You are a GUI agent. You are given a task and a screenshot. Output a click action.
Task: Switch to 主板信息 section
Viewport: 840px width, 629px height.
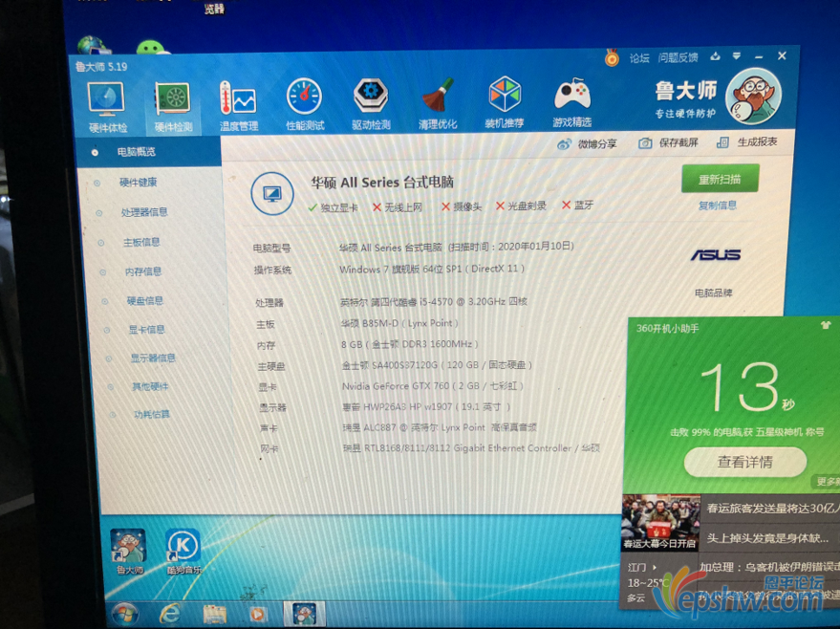(x=141, y=242)
